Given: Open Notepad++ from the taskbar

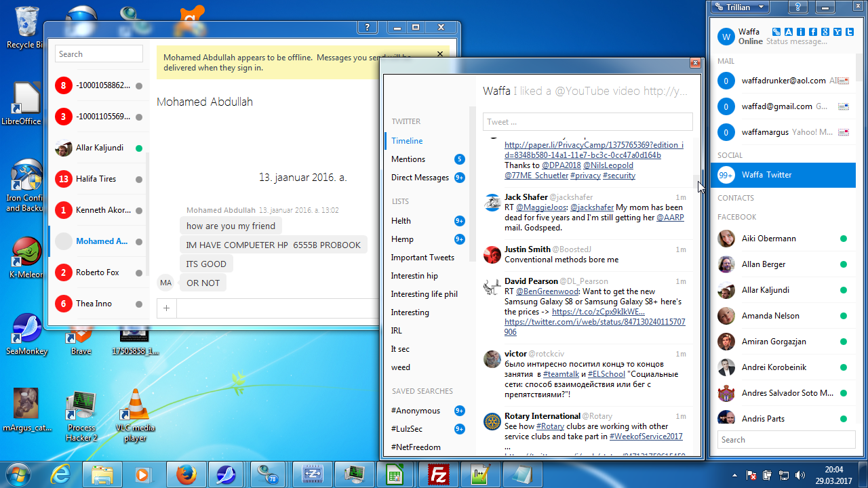Looking at the screenshot, I should 481,474.
